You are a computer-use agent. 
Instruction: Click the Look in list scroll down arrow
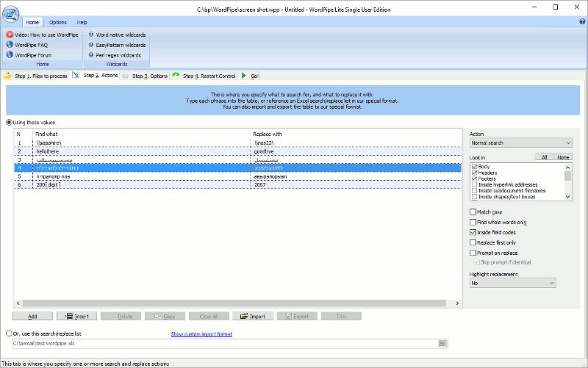tap(567, 196)
